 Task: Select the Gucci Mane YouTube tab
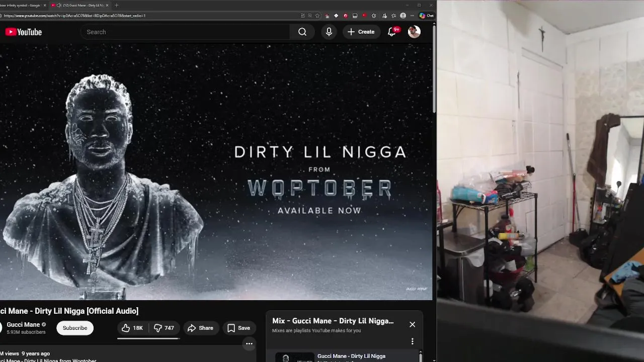(x=80, y=5)
